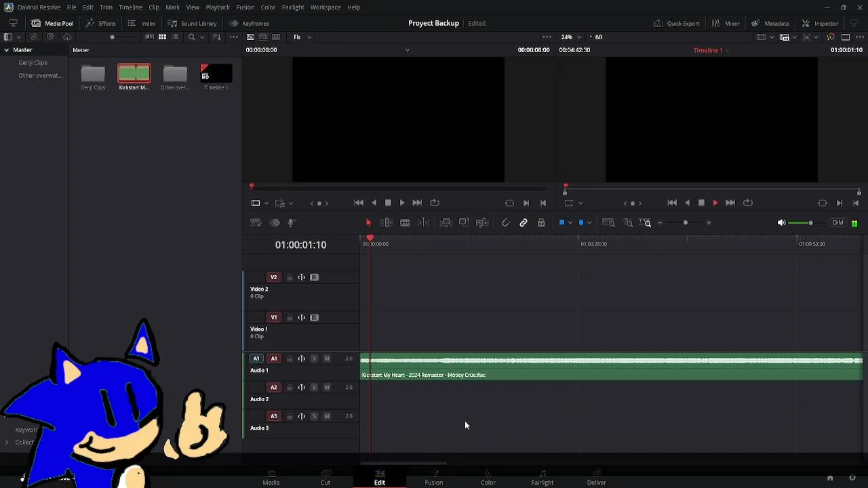Click the Overwrite Clip icon
Viewport: 868px width, 488px height.
[464, 223]
